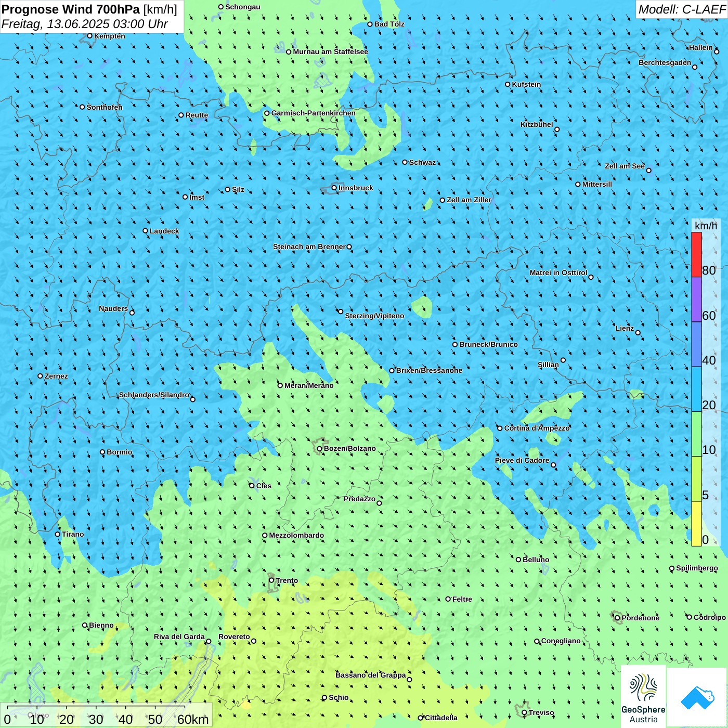728x728 pixels.
Task: Click the Sonthofen city label
Action: (105, 107)
